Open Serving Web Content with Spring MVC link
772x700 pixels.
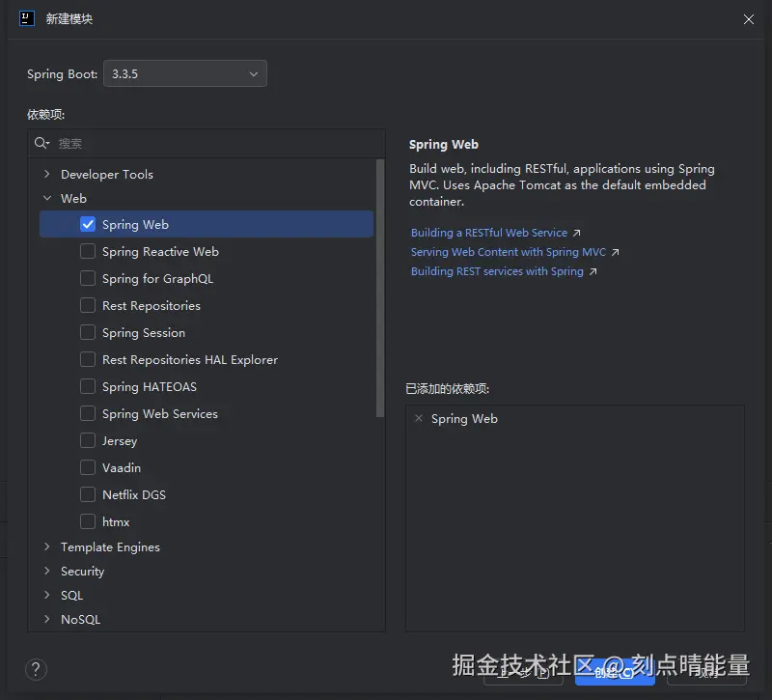coord(514,252)
